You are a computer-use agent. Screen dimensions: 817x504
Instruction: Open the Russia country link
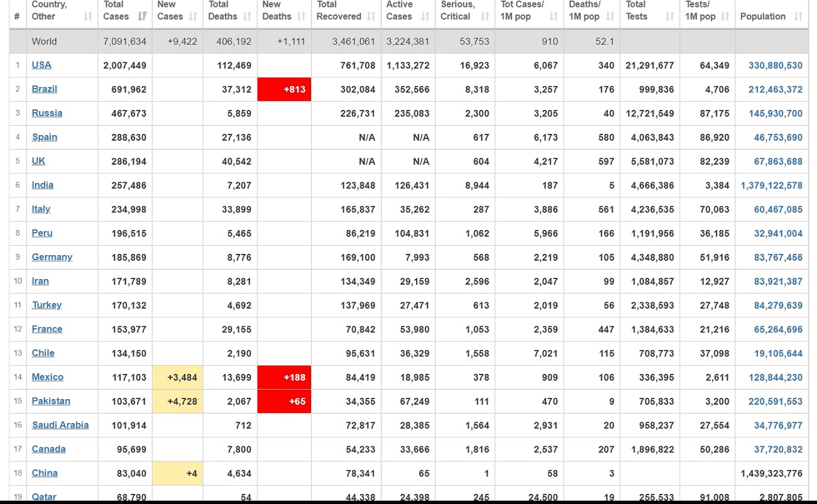[x=47, y=112]
